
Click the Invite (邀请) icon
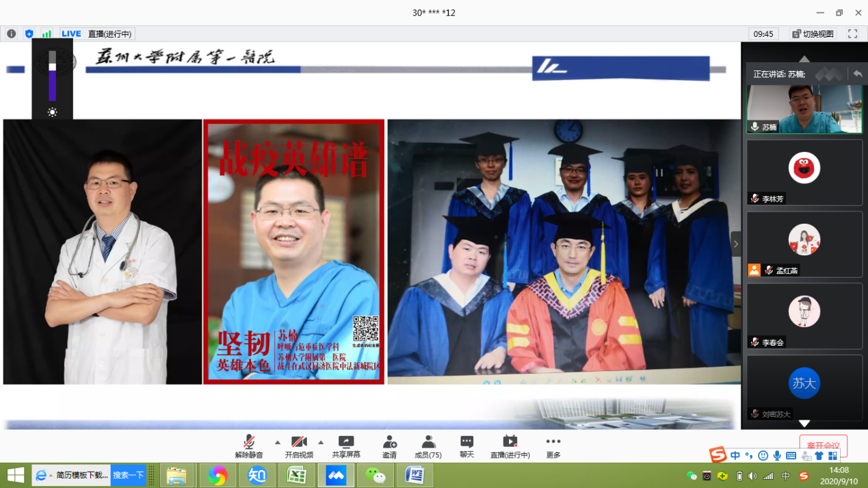(x=389, y=447)
